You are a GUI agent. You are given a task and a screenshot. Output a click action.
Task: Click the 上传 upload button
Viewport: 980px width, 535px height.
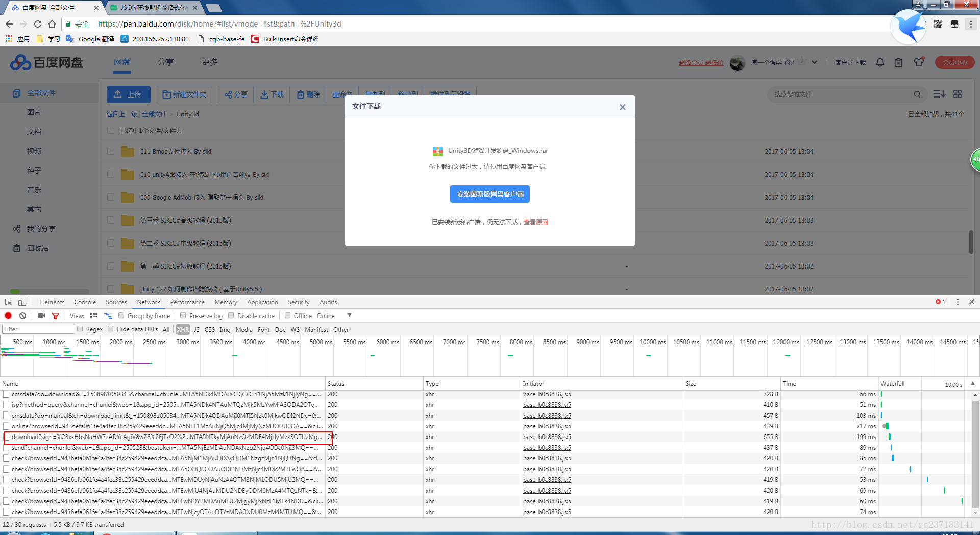tap(129, 94)
